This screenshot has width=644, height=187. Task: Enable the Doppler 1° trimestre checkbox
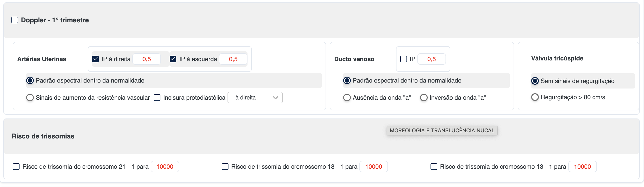[15, 20]
